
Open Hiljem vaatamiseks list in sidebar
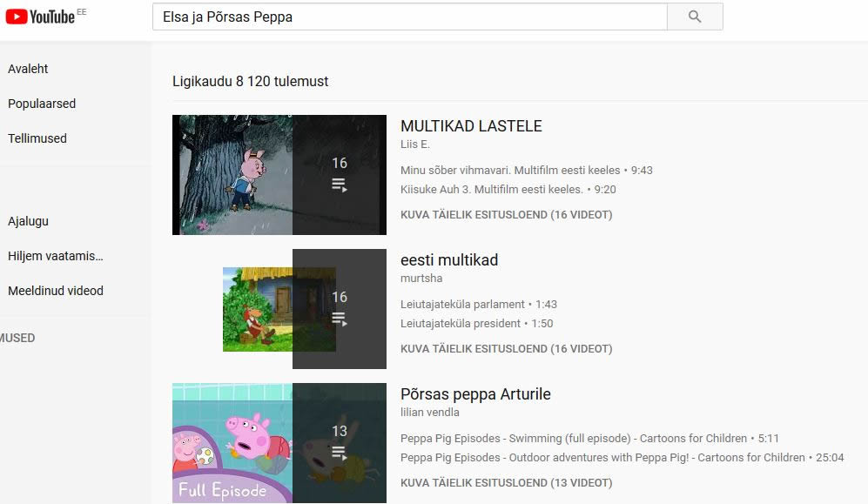(56, 256)
